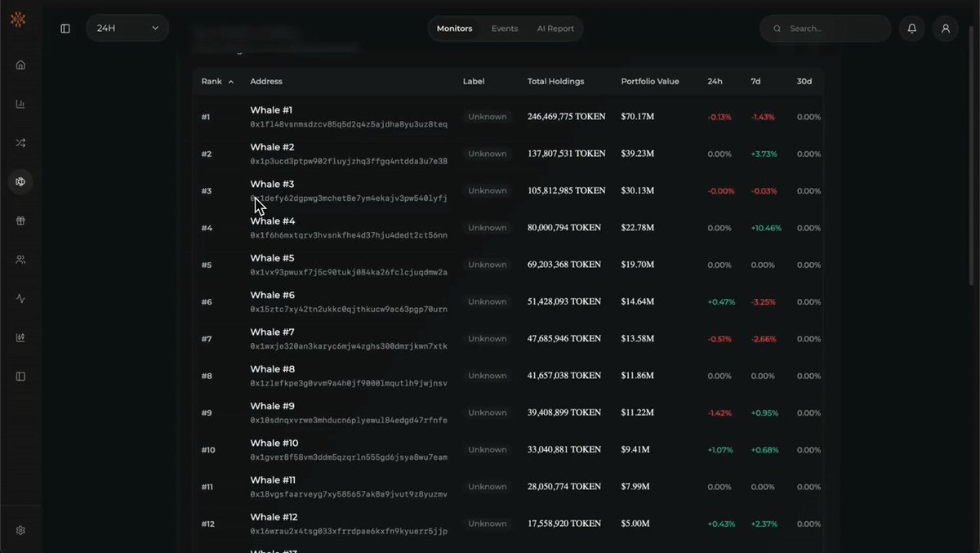
Task: Click portfolio value $70.17M
Action: click(638, 117)
